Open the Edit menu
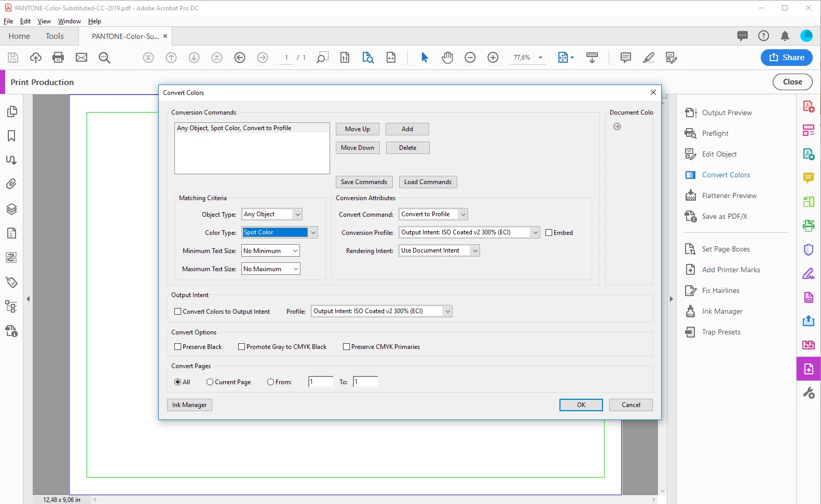 tap(25, 21)
